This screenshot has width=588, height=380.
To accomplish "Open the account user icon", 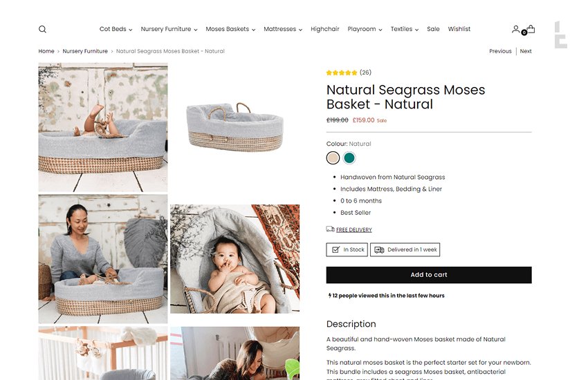I will [x=516, y=29].
